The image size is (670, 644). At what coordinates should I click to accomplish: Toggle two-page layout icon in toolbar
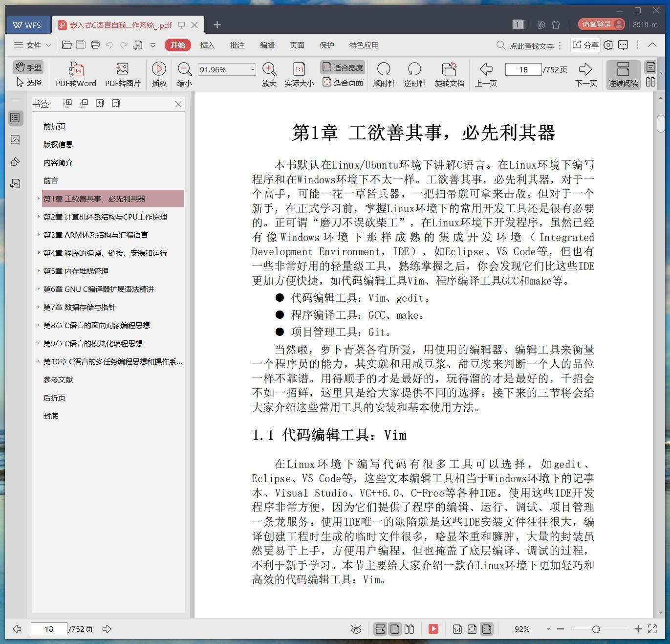650,82
